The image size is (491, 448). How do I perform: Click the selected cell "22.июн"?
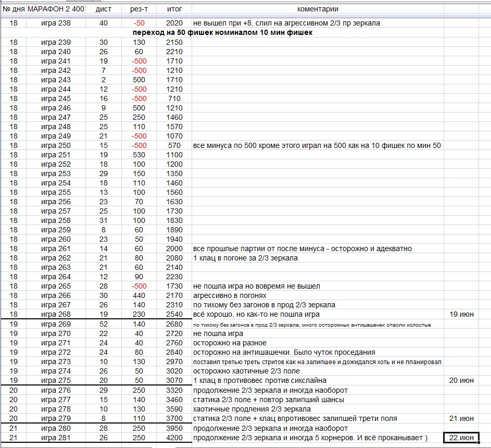[461, 438]
